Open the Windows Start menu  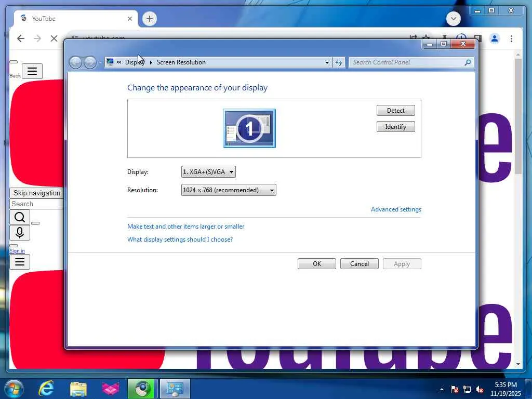tap(13, 389)
